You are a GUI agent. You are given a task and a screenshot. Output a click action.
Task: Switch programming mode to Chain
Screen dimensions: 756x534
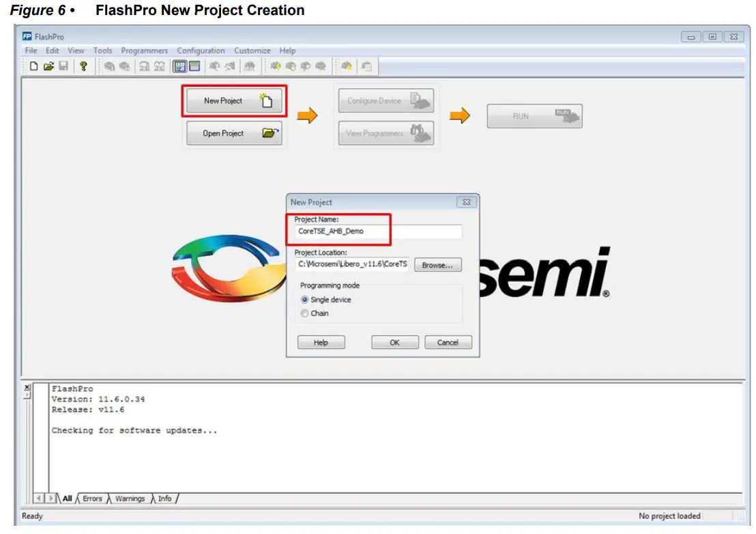click(x=305, y=313)
